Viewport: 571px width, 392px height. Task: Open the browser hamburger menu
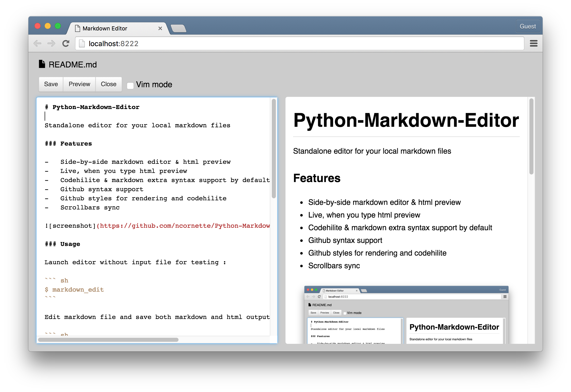tap(533, 43)
